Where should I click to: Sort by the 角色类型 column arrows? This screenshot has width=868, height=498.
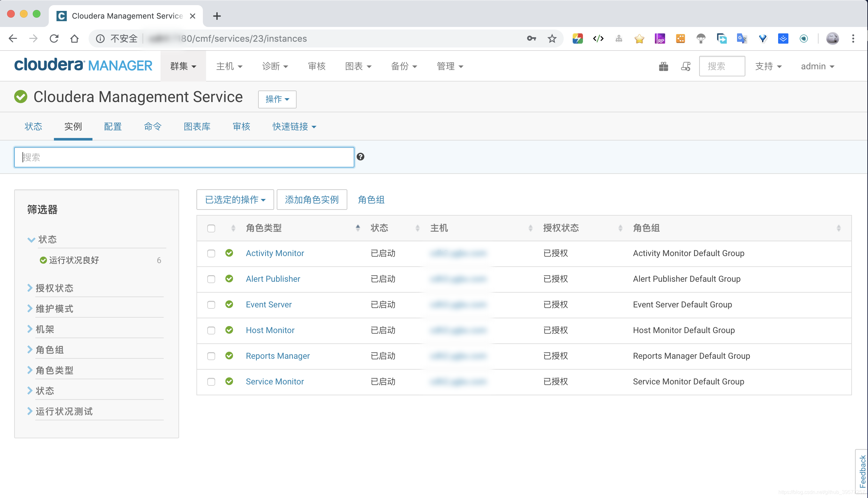pos(358,228)
